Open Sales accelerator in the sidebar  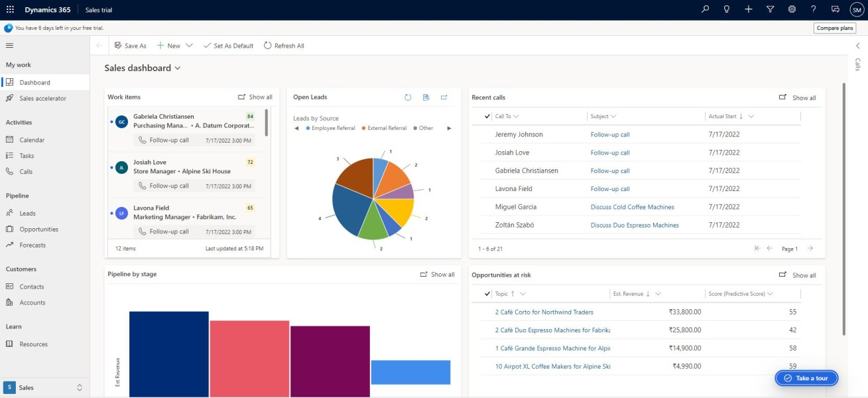coord(45,98)
